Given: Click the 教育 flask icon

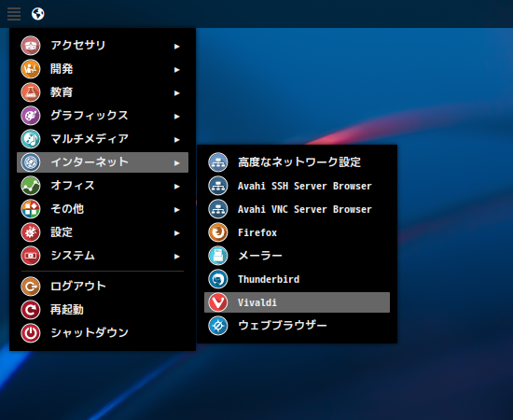Looking at the screenshot, I should pos(31,92).
